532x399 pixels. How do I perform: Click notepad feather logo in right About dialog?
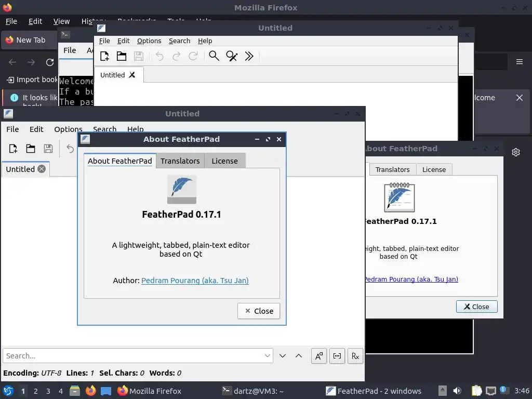(400, 197)
